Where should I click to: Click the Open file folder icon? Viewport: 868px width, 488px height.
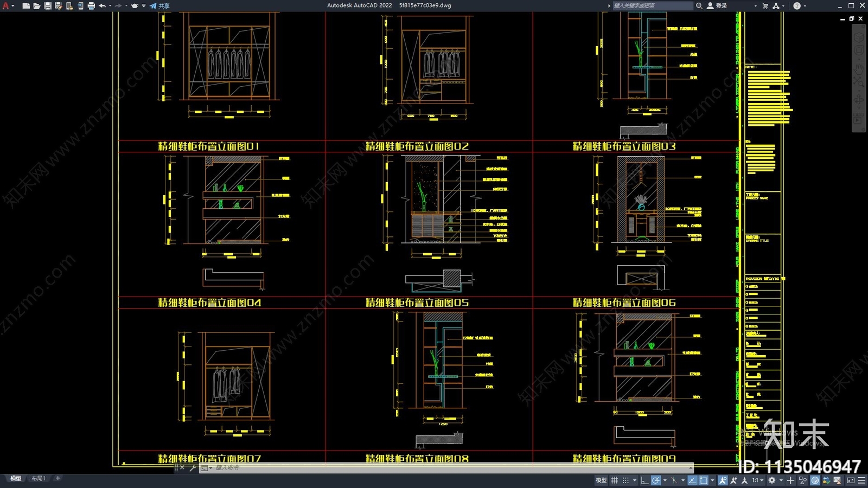(x=36, y=5)
